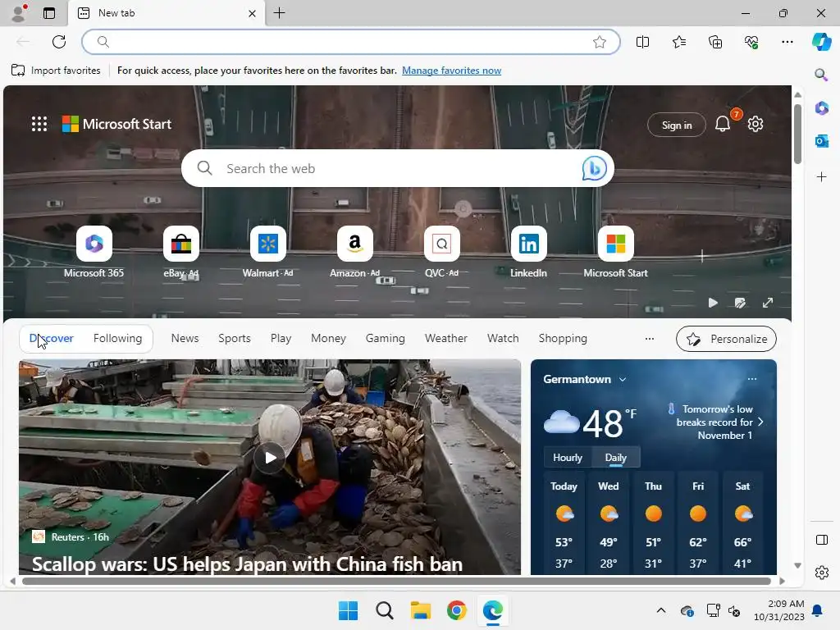The height and width of the screenshot is (630, 840).
Task: Open sidebar search tool
Action: (x=821, y=74)
